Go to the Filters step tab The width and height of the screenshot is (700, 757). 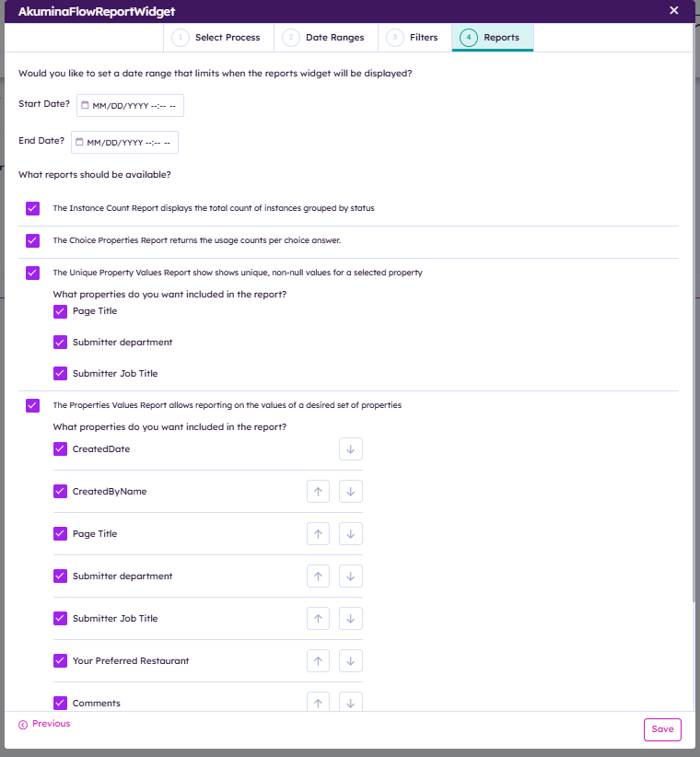(414, 38)
